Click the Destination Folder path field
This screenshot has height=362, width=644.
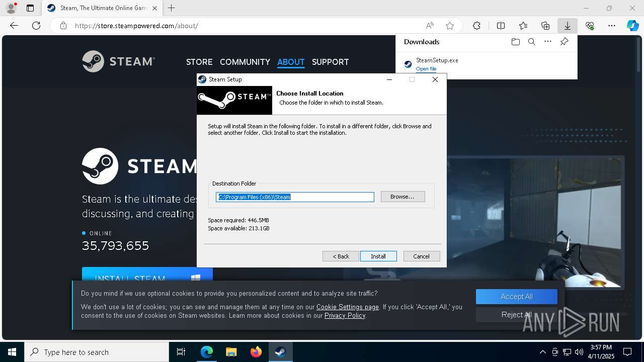[295, 197]
